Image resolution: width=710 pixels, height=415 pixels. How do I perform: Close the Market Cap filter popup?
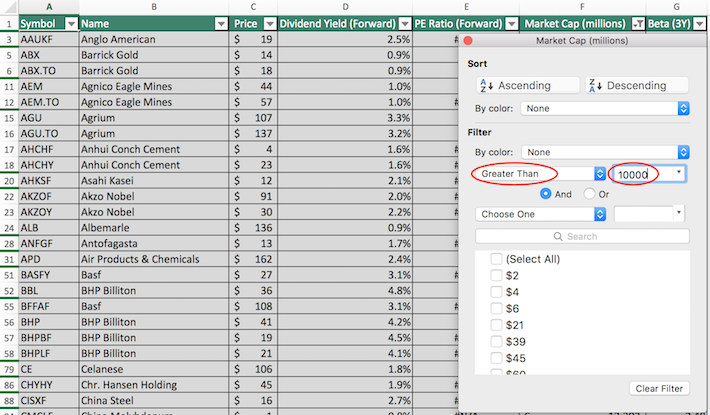coord(468,40)
